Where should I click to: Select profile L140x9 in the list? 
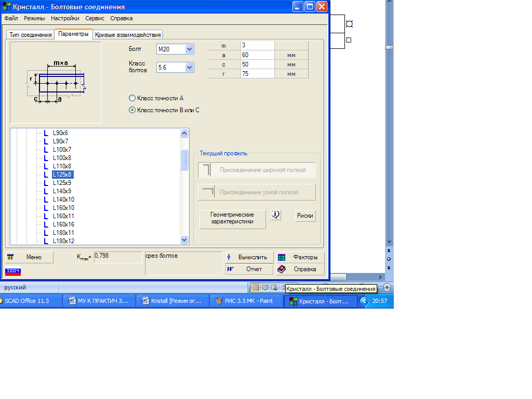[62, 191]
